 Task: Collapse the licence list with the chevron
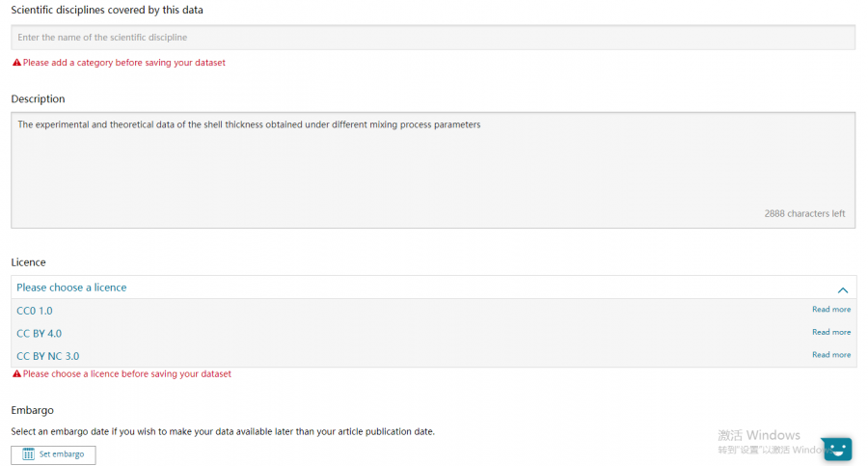[x=842, y=288]
